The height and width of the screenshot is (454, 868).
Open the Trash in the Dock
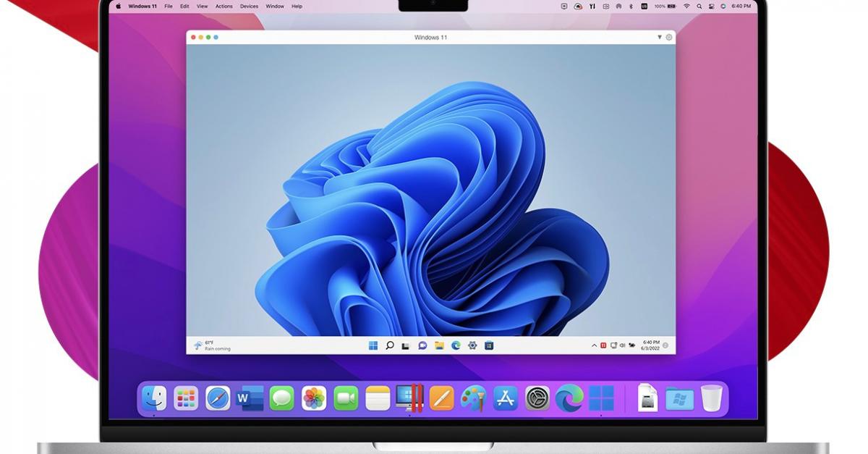(711, 398)
